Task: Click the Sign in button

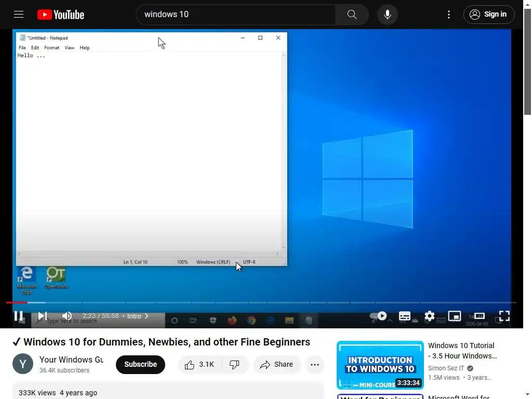Action: tap(489, 14)
